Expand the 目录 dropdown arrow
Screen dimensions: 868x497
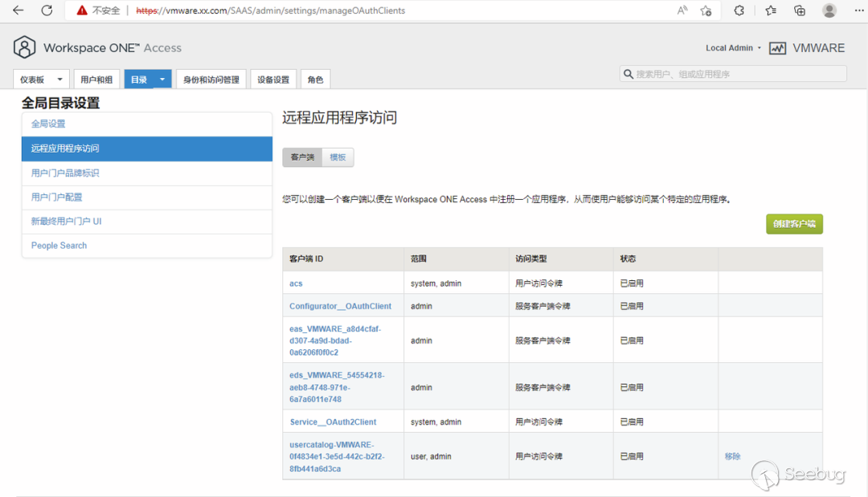162,79
